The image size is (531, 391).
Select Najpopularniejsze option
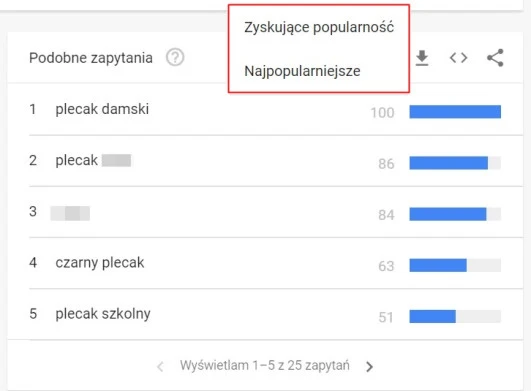point(302,71)
